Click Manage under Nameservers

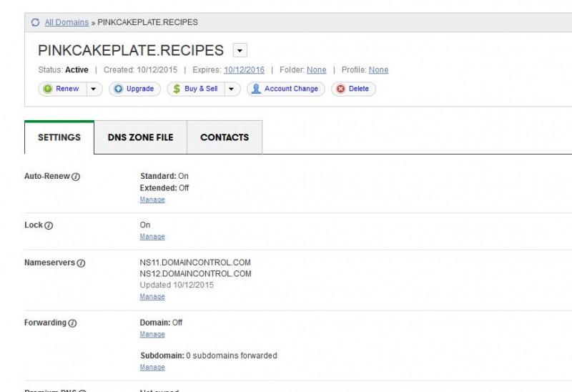point(152,297)
